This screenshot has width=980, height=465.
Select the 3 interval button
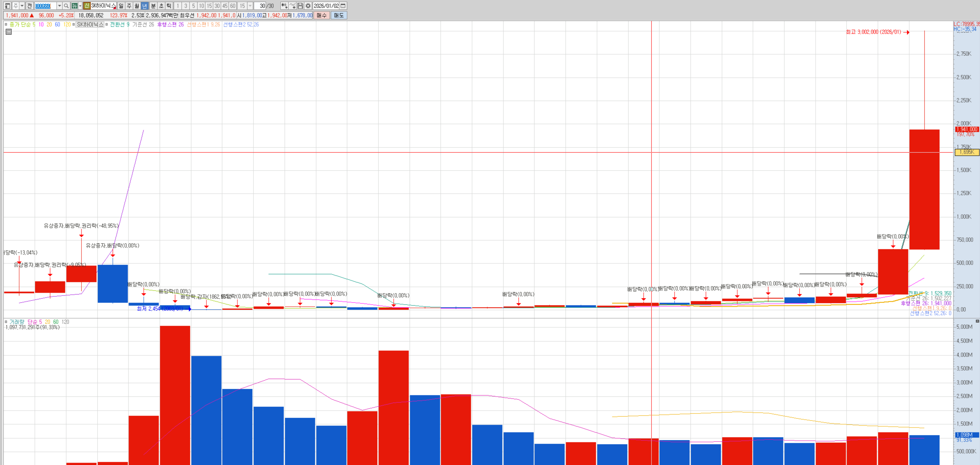click(186, 6)
